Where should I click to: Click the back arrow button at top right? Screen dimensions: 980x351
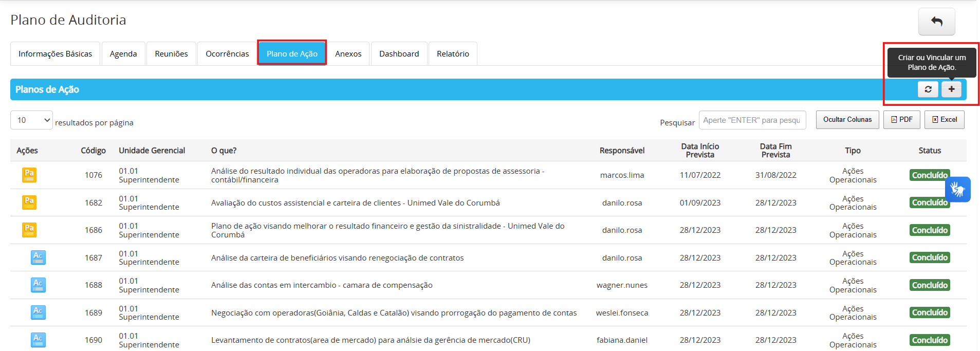click(x=936, y=22)
